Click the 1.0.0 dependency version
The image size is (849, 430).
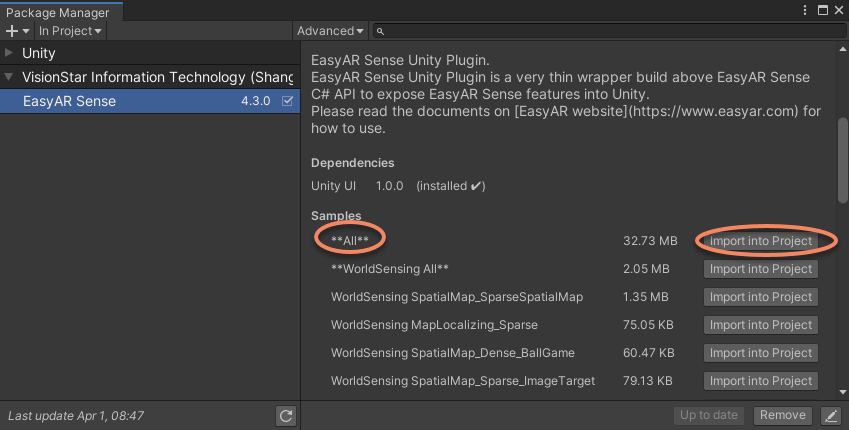coord(389,186)
